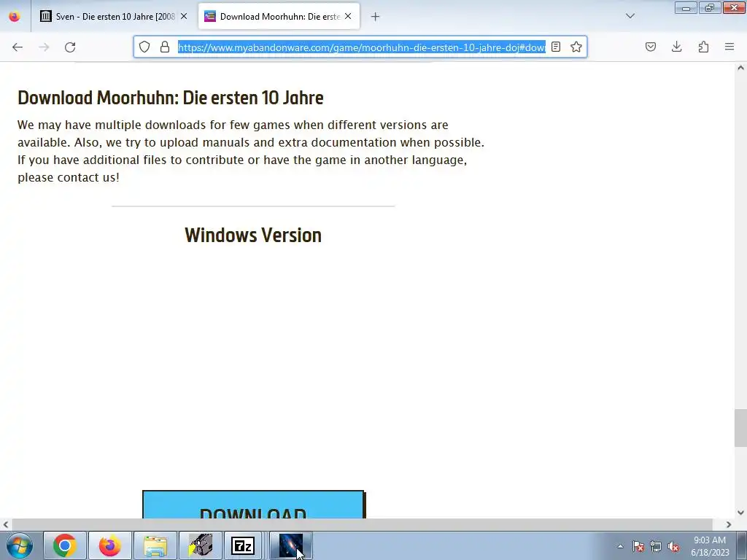Close the Download Moorhuhn tab

[348, 16]
